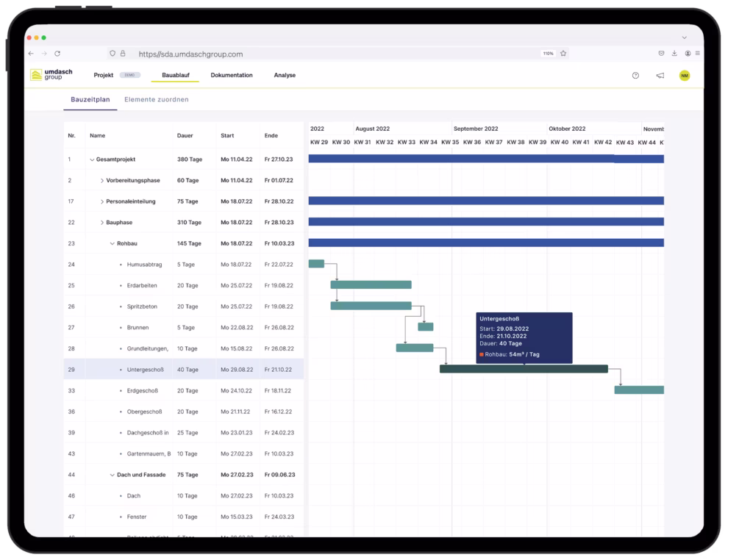
Task: Open the browser hamburger menu
Action: (x=697, y=53)
